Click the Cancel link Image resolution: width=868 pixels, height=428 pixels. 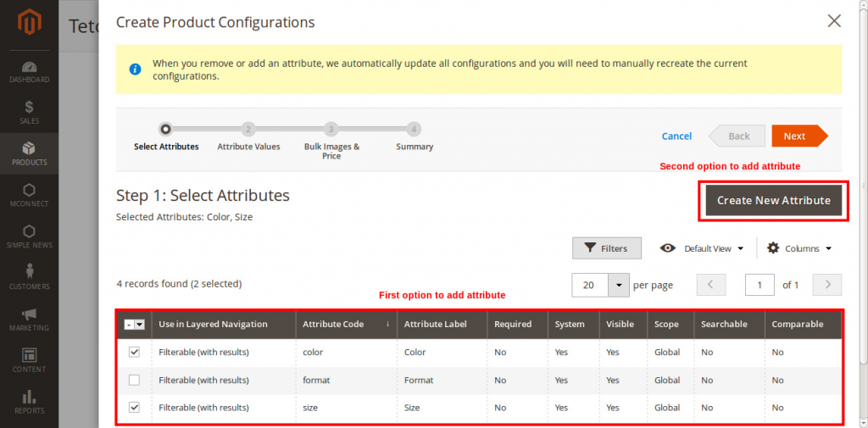coord(676,136)
